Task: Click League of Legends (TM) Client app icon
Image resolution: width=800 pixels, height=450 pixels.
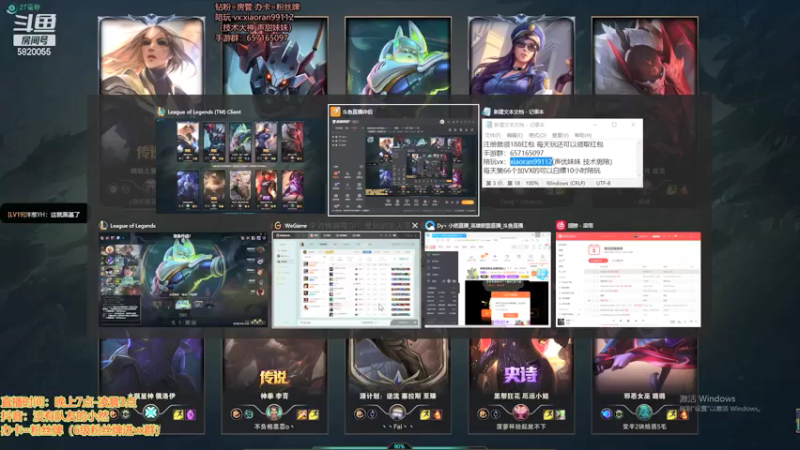Action: click(x=161, y=112)
